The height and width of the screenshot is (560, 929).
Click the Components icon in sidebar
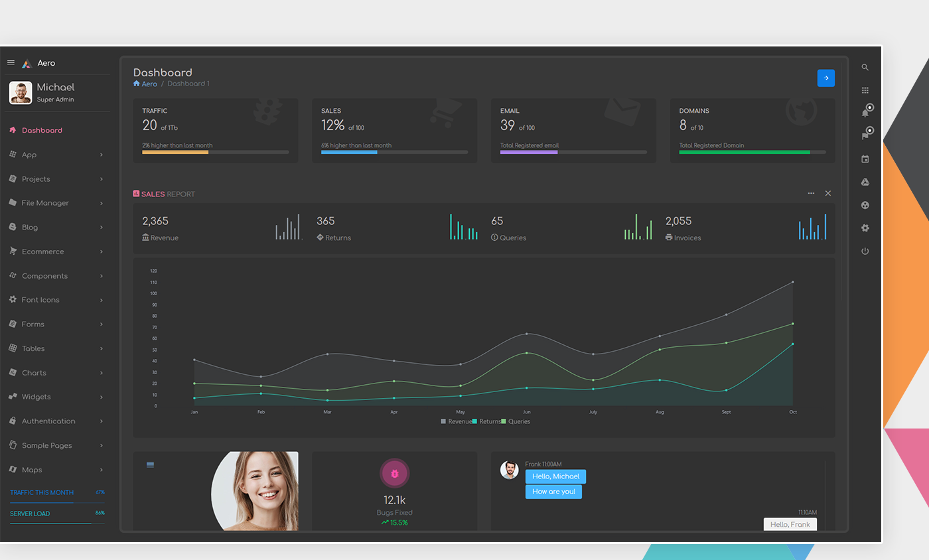pyautogui.click(x=13, y=275)
